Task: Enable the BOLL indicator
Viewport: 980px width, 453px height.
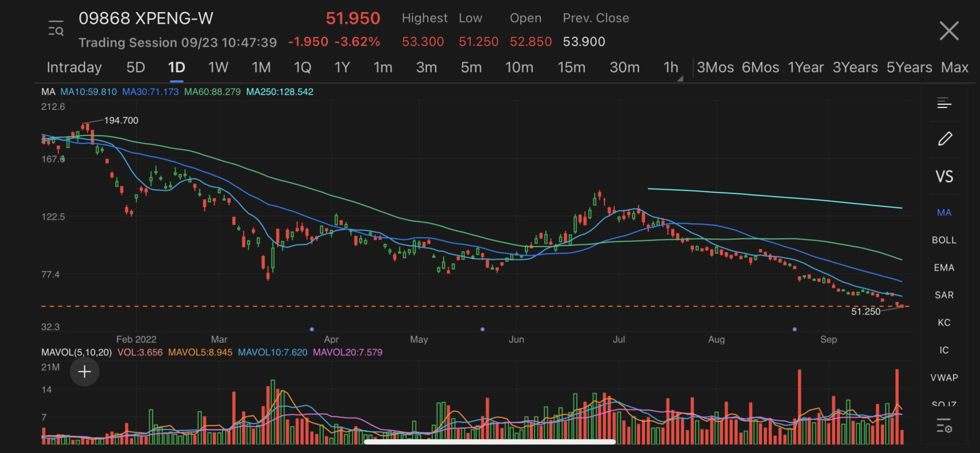Action: tap(944, 240)
